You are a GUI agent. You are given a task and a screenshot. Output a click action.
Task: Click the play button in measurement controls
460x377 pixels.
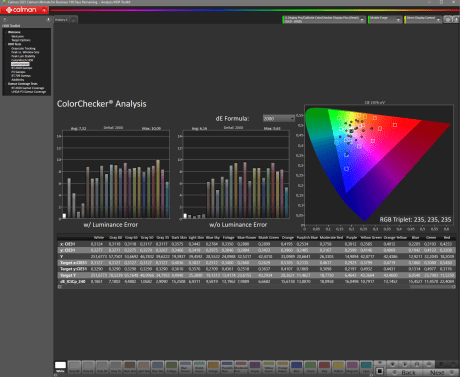(x=405, y=364)
